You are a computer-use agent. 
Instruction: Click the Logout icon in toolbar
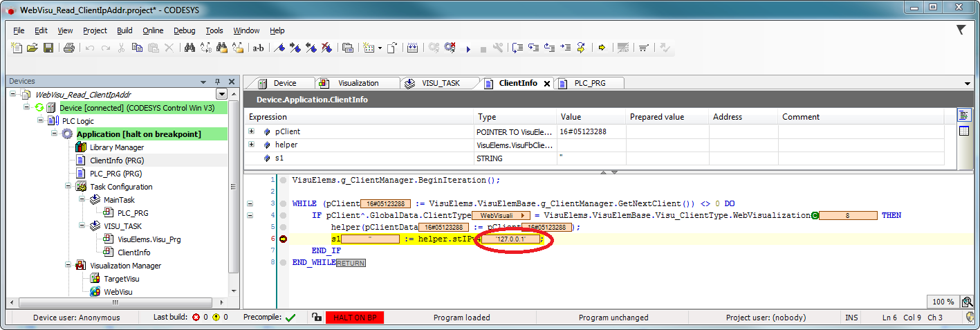450,48
